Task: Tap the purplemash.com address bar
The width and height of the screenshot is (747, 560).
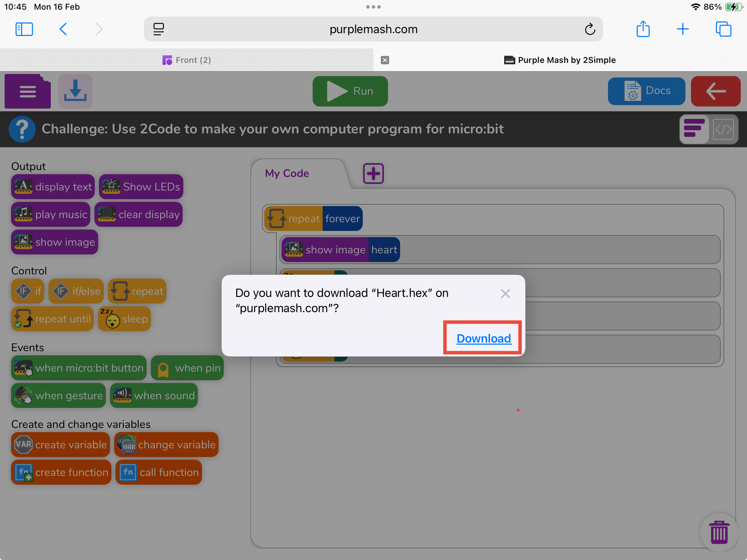Action: [373, 29]
